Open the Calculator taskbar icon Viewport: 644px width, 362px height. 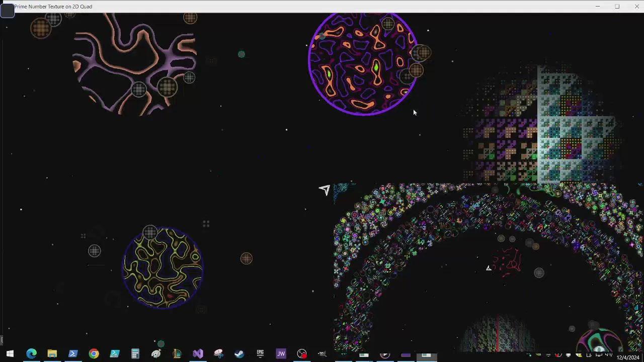[135, 353]
